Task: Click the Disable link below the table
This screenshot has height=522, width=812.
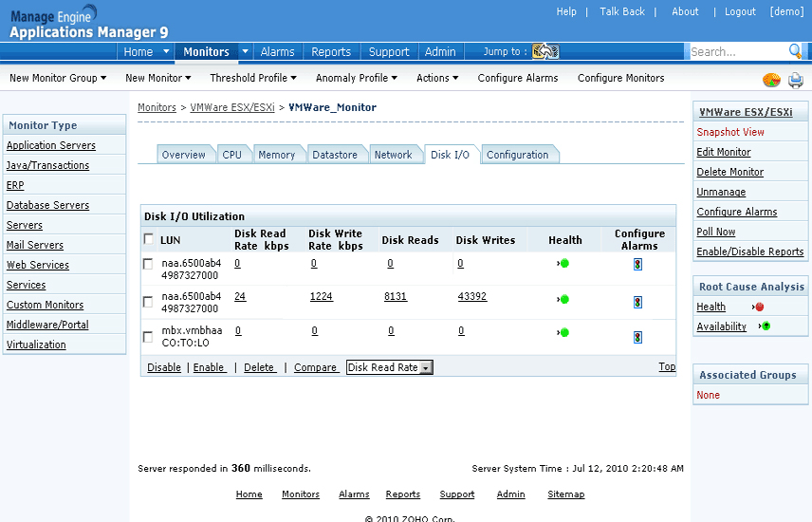Action: [164, 367]
